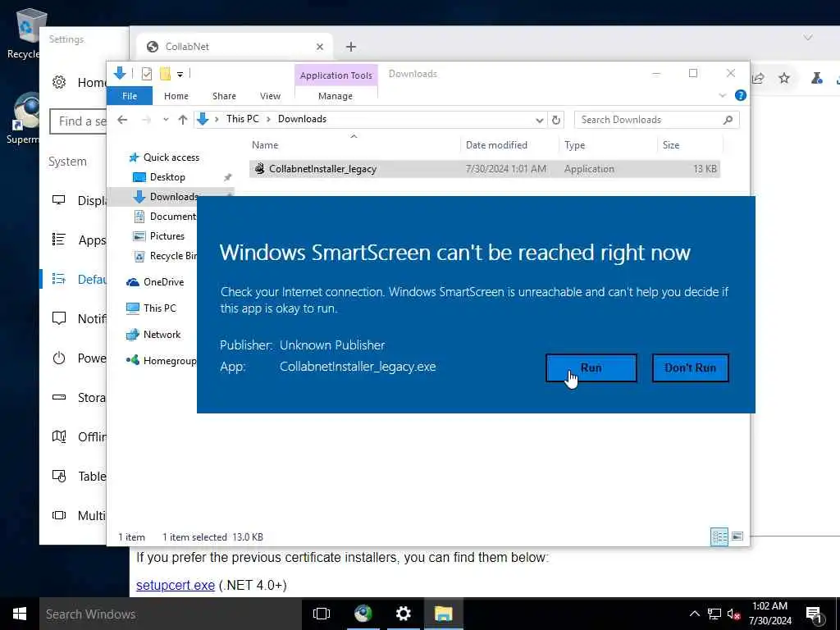This screenshot has width=840, height=630.
Task: Click the muted volume tray icon
Action: [x=733, y=614]
